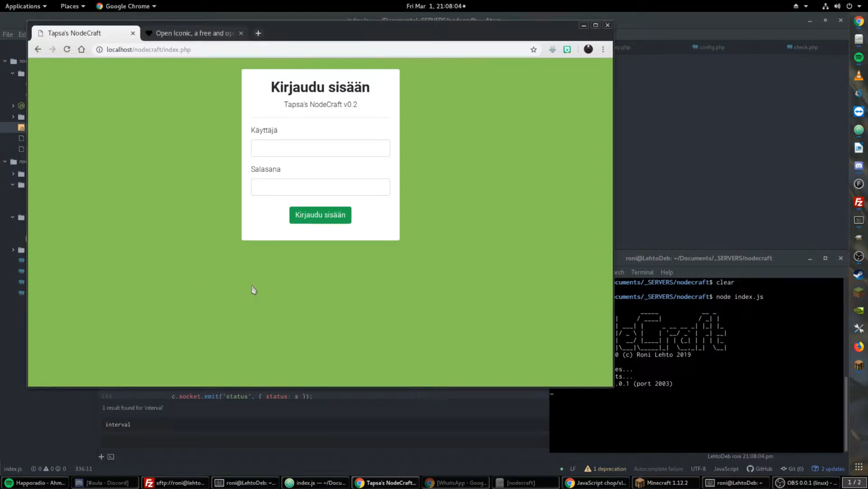The height and width of the screenshot is (489, 868).
Task: Change UTF-8 encoding in Atom status bar
Action: pyautogui.click(x=698, y=469)
